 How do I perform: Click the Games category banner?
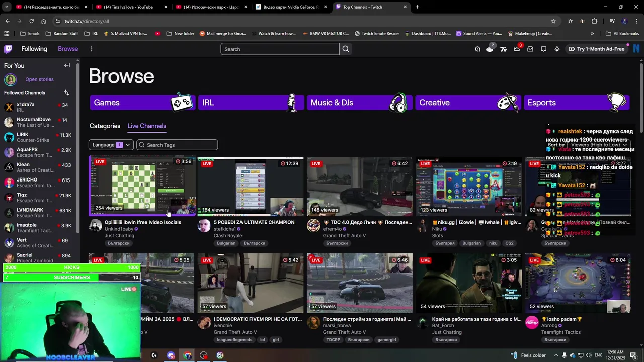[142, 102]
